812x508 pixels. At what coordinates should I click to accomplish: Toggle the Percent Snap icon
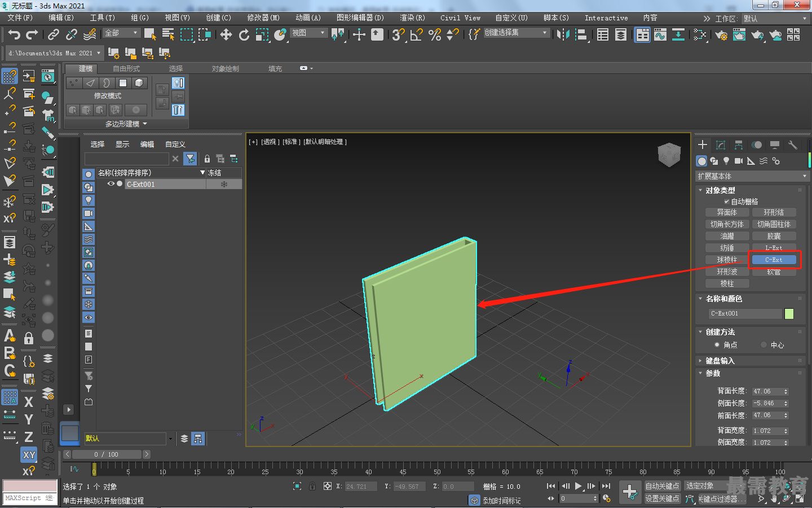point(435,35)
